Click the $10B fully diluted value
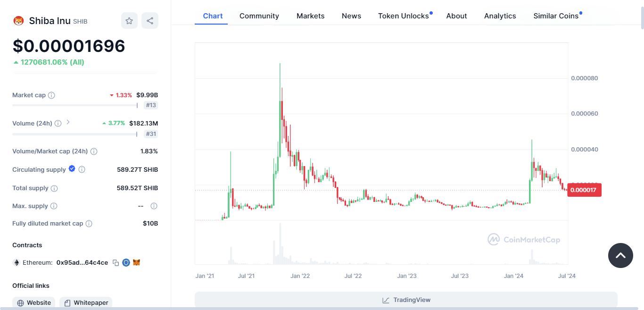Image resolution: width=644 pixels, height=310 pixels. click(150, 224)
